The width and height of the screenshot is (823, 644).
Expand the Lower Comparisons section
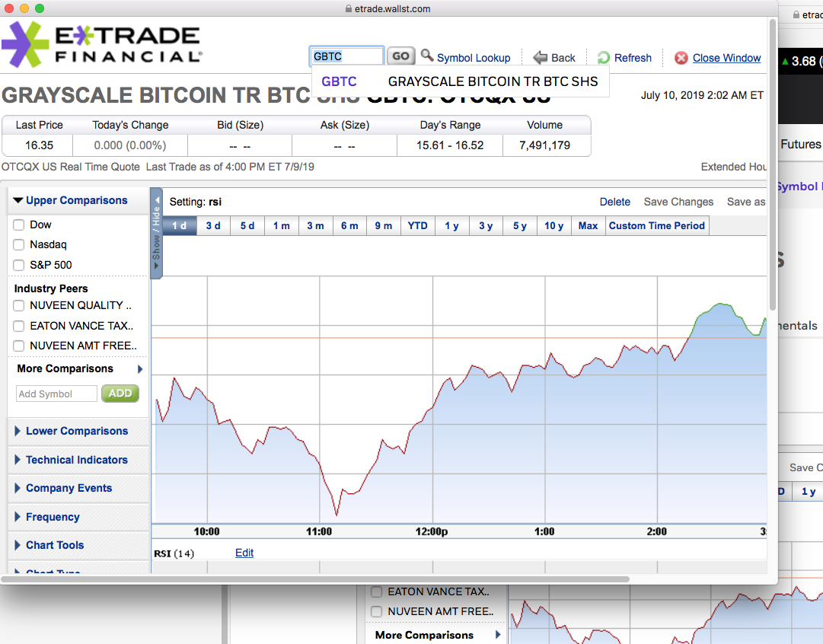point(77,431)
